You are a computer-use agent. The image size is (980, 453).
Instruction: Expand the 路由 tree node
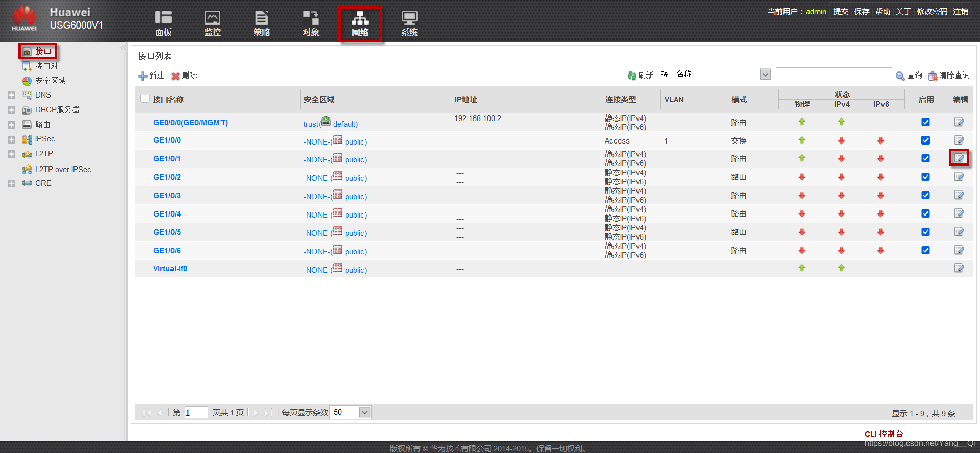[x=11, y=125]
